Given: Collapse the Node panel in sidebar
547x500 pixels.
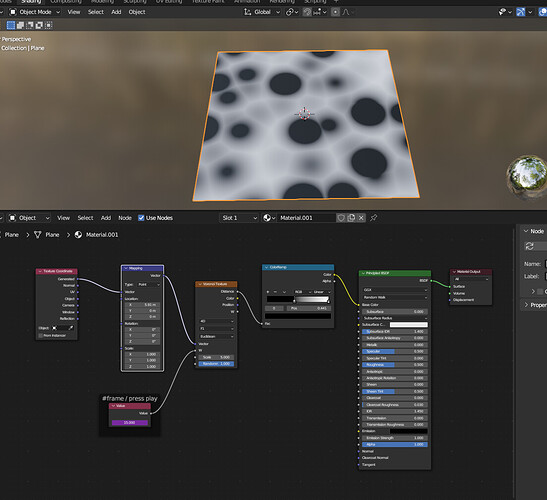Looking at the screenshot, I should pyautogui.click(x=526, y=231).
